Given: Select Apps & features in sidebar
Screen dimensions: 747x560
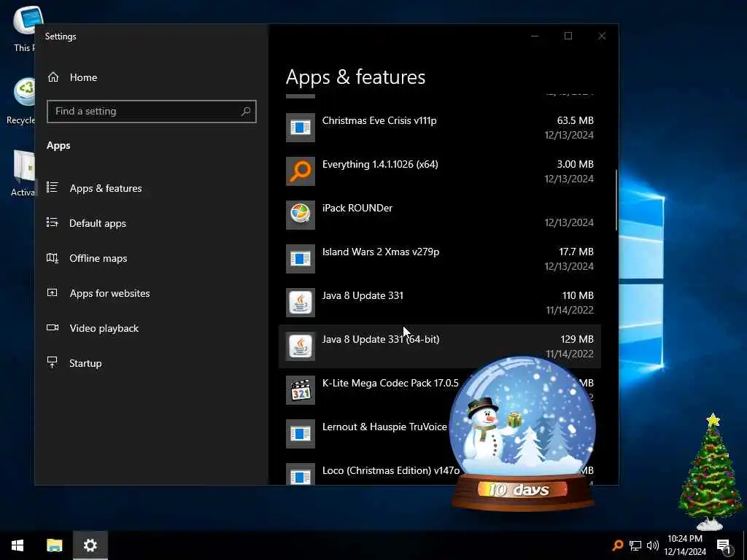Looking at the screenshot, I should [x=152, y=188].
